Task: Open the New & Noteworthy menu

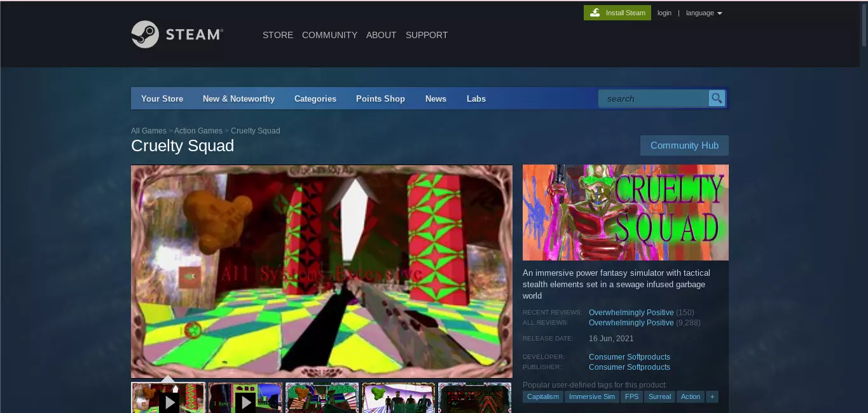Action: click(238, 98)
